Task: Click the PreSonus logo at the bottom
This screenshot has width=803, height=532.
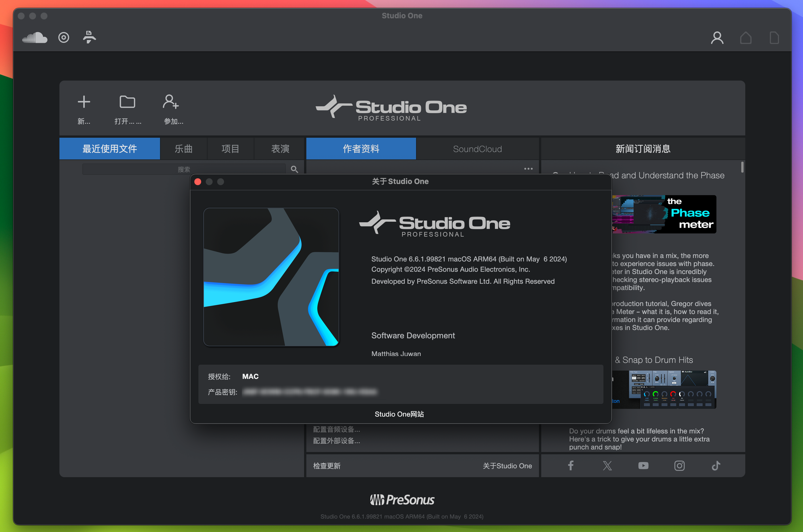Action: point(402,500)
